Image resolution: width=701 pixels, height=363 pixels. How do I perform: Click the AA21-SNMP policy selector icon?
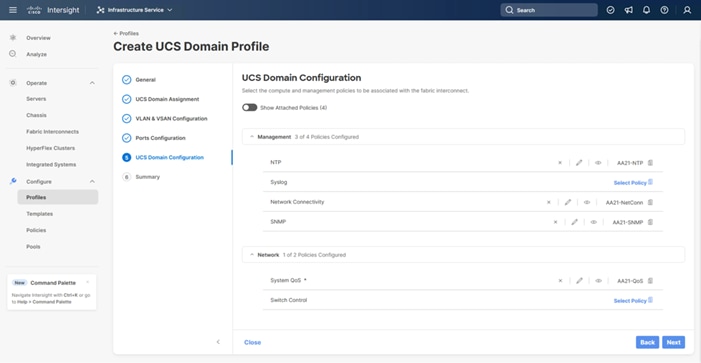click(x=650, y=222)
